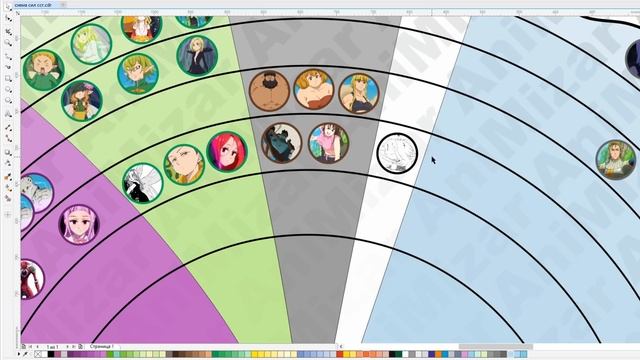640x360 pixels.
Task: Choose the Interactive Fill tool
Action: tap(8, 188)
